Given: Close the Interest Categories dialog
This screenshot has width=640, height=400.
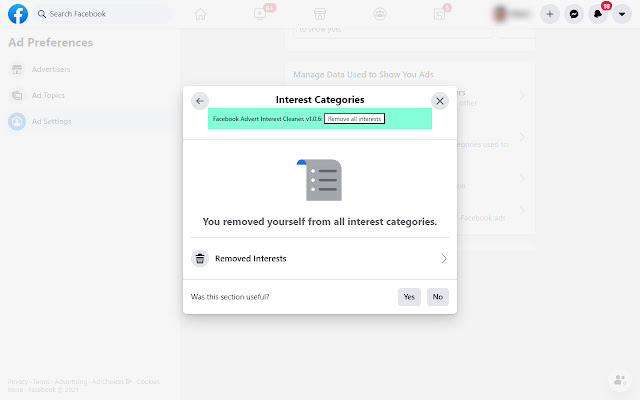Looking at the screenshot, I should pyautogui.click(x=440, y=101).
